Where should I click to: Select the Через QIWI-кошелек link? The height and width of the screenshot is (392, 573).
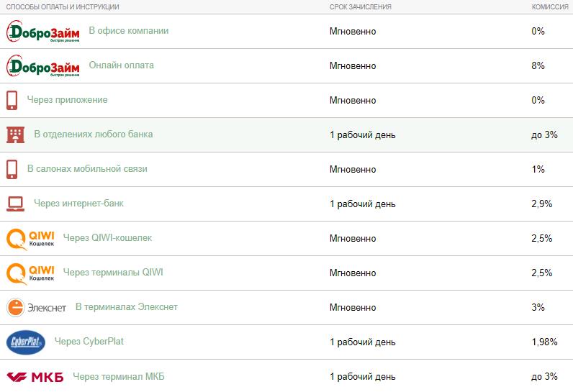pos(107,238)
